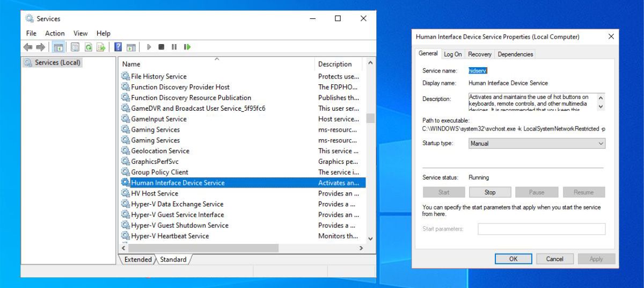Click the Refresh toolbar icon
The height and width of the screenshot is (288, 644).
click(x=88, y=47)
